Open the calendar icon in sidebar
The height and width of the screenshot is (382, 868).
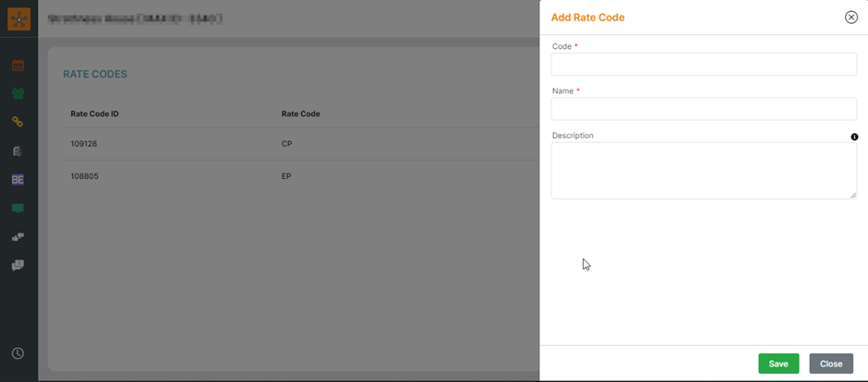pos(18,66)
